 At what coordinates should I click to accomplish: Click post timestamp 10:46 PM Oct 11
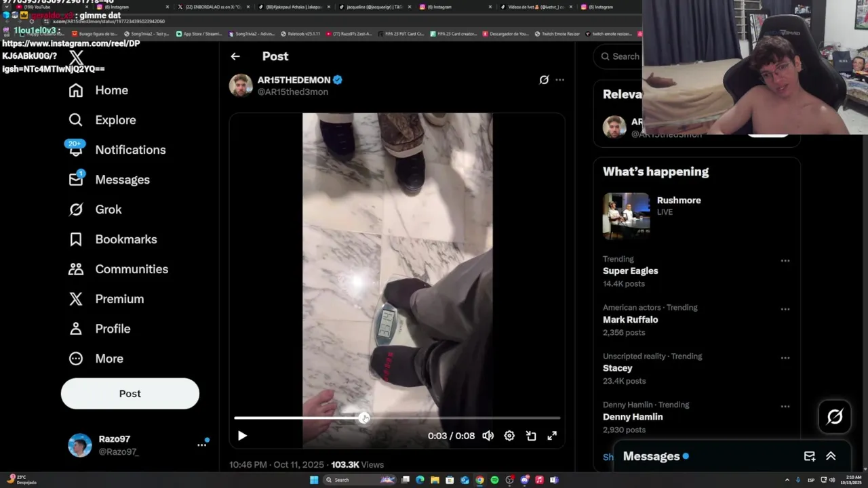[x=277, y=464]
